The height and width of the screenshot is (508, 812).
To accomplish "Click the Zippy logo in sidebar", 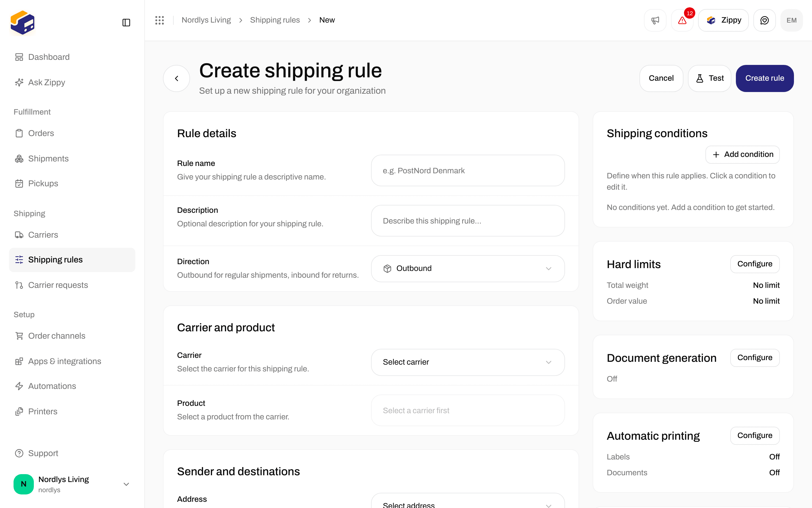I will click(23, 23).
